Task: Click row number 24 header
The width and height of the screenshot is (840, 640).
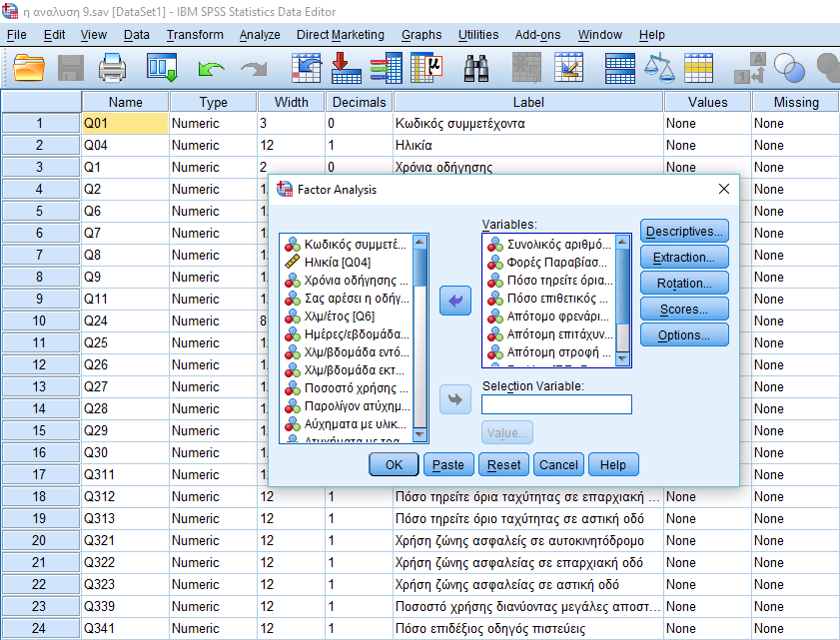Action: click(41, 628)
